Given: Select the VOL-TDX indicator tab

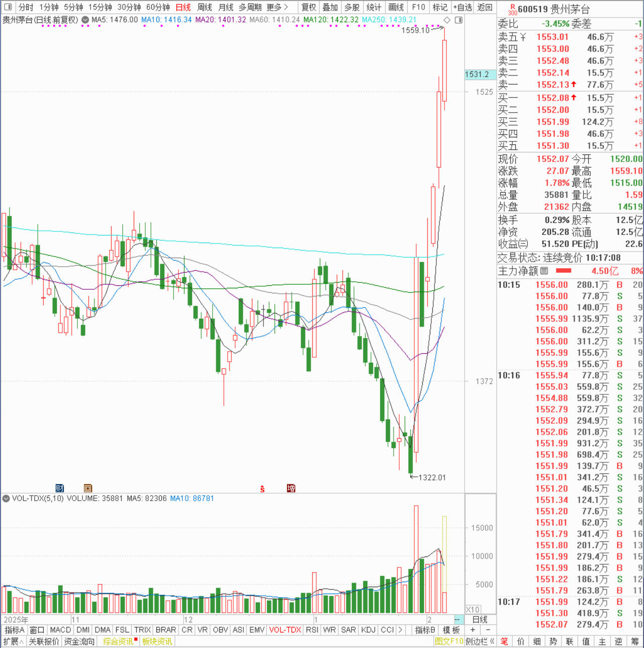Looking at the screenshot, I should point(285,630).
